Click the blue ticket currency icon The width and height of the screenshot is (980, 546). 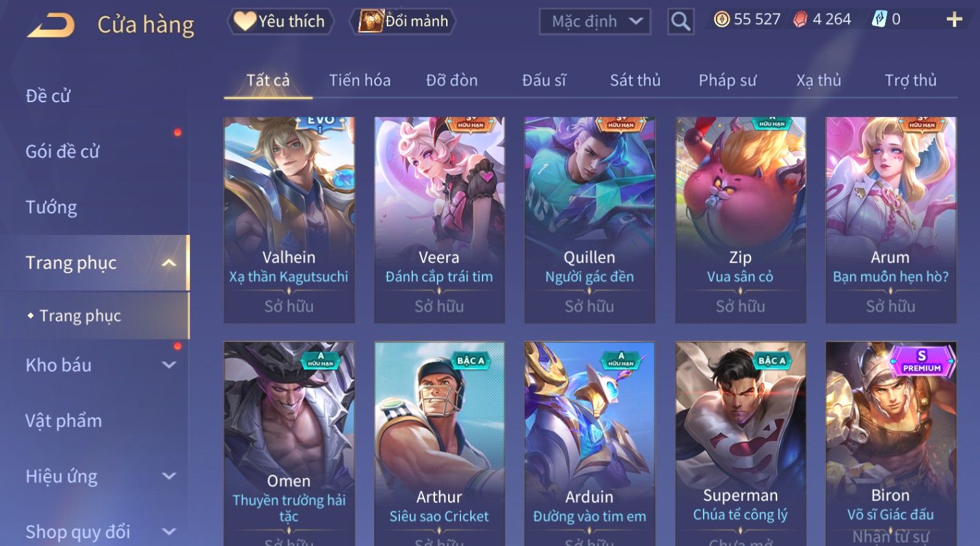pos(879,20)
